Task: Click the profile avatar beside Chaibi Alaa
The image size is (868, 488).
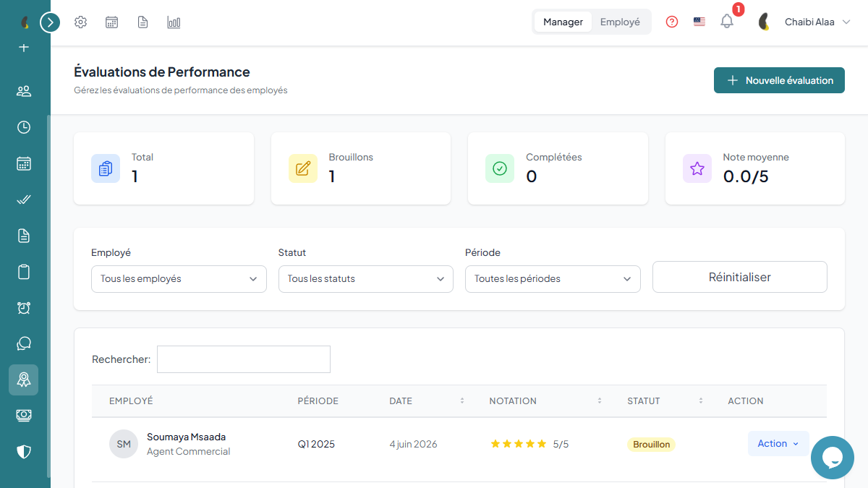Action: (x=764, y=22)
